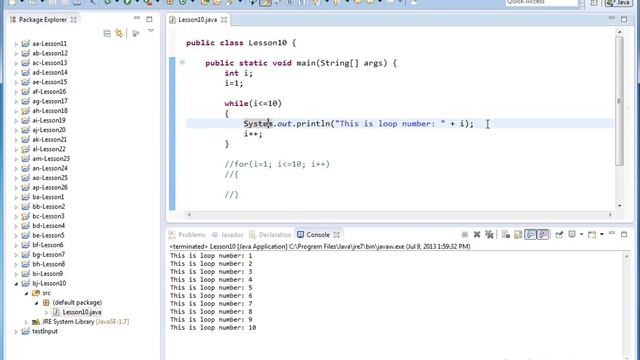Click the '//for(i=1; i<=10; i++)' comment

277,164
